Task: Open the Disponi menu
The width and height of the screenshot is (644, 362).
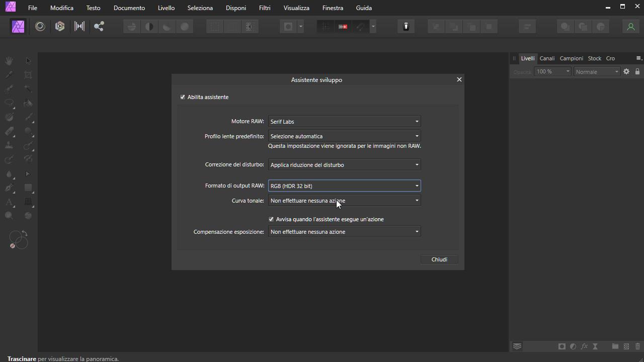Action: click(x=236, y=8)
